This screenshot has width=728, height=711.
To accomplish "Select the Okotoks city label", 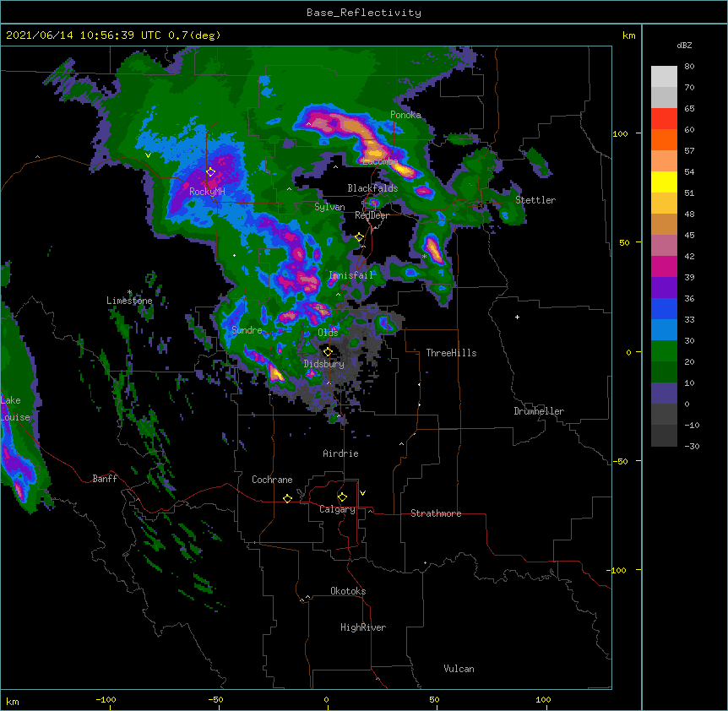I will pyautogui.click(x=348, y=591).
